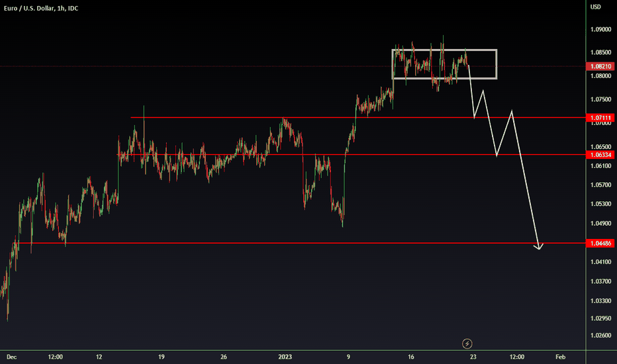The width and height of the screenshot is (617, 364).
Task: Click the 1.06100 price axis value
Action: pos(601,166)
